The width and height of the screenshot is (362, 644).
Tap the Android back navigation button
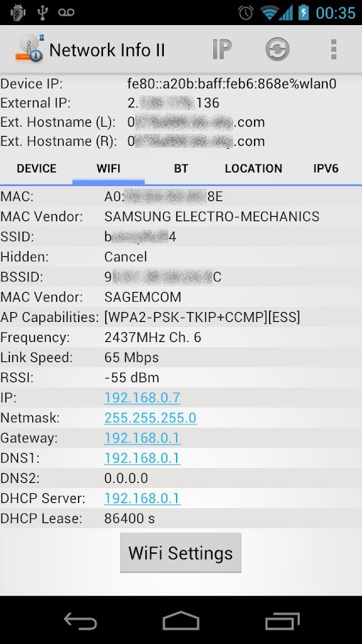(80, 620)
